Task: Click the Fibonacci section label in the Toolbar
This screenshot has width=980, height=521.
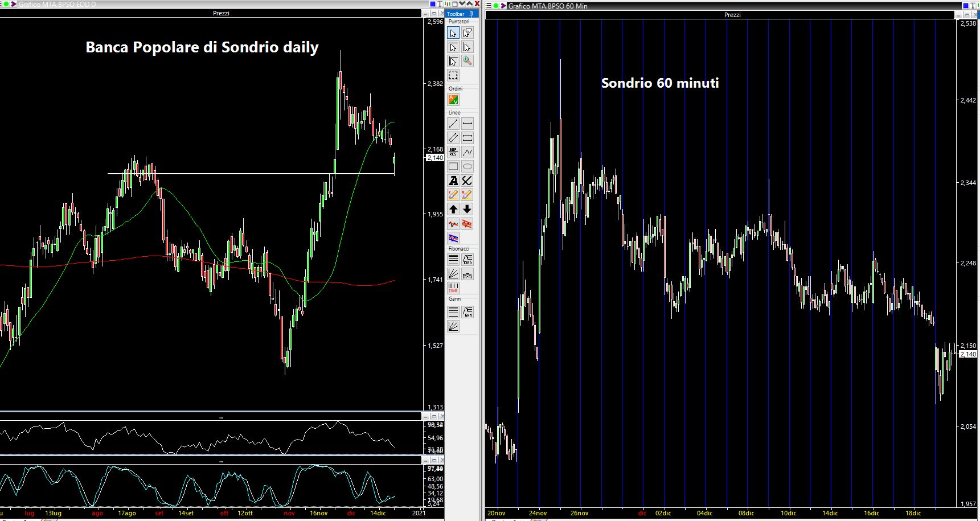Action: pos(458,249)
